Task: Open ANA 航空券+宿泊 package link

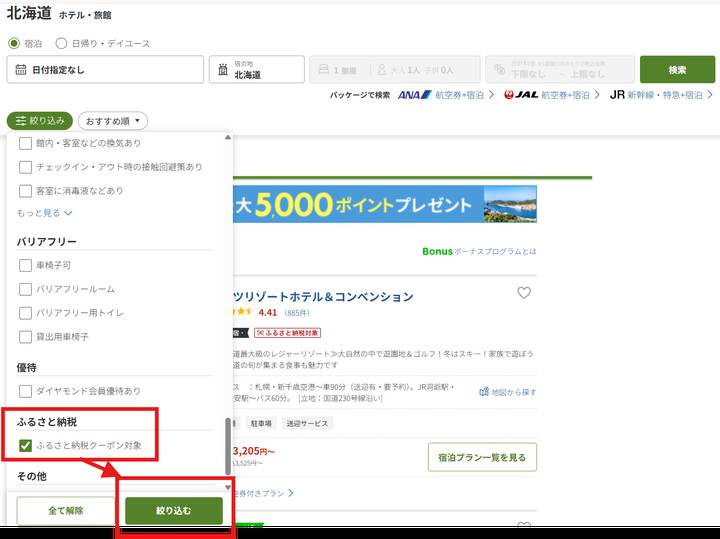Action: tap(446, 95)
